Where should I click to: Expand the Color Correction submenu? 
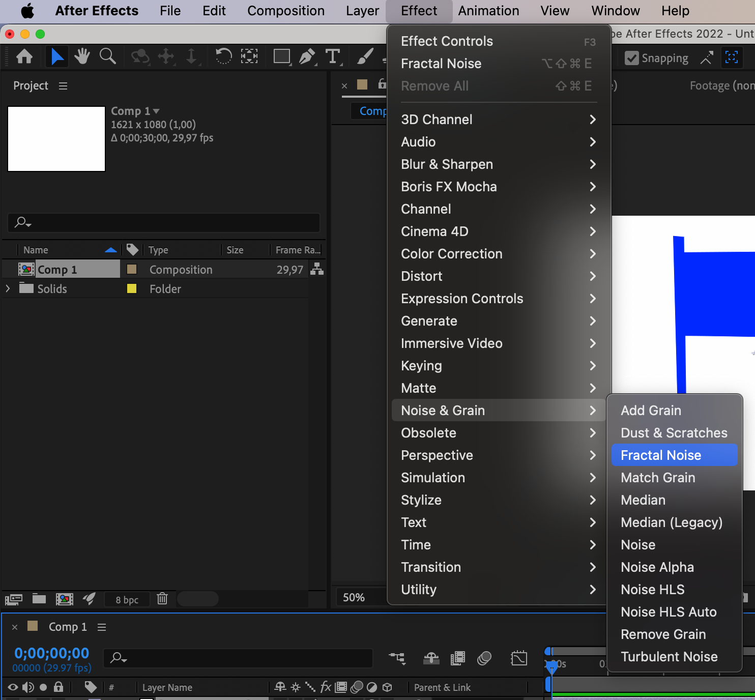499,254
